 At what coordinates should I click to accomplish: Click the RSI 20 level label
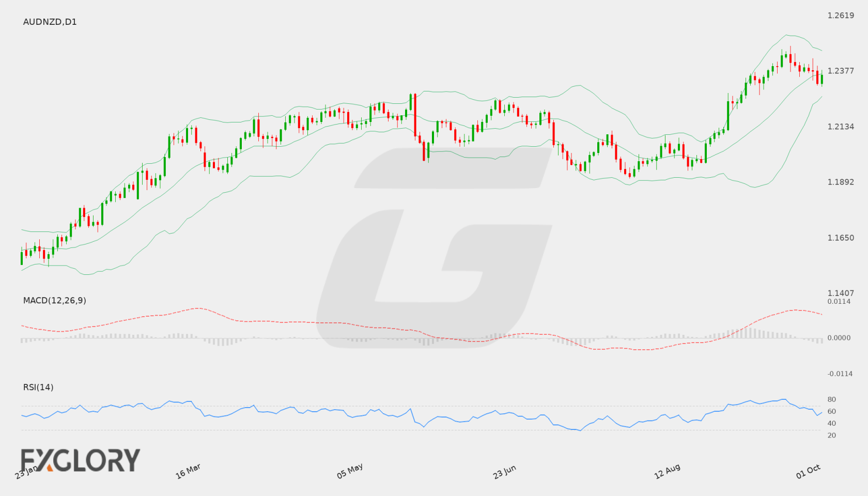coord(832,435)
